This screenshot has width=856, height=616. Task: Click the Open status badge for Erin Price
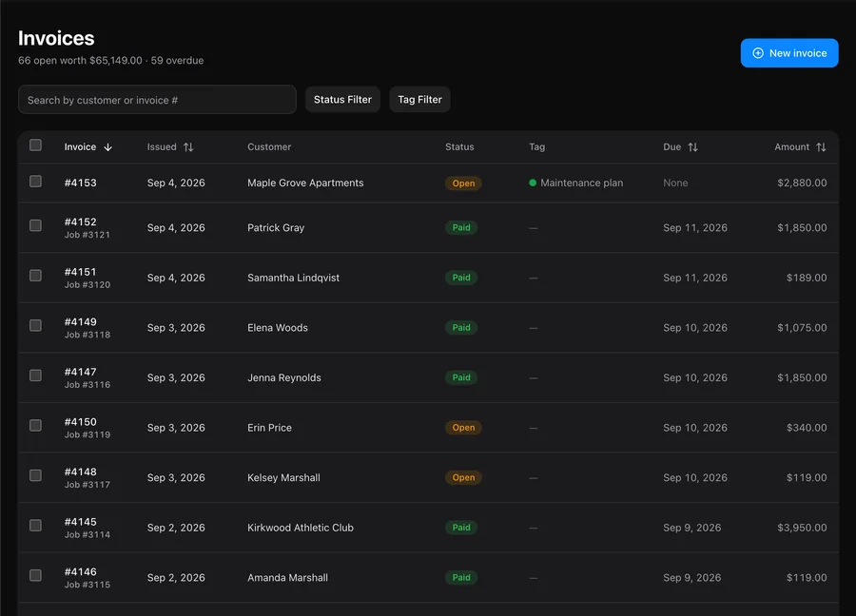tap(463, 428)
